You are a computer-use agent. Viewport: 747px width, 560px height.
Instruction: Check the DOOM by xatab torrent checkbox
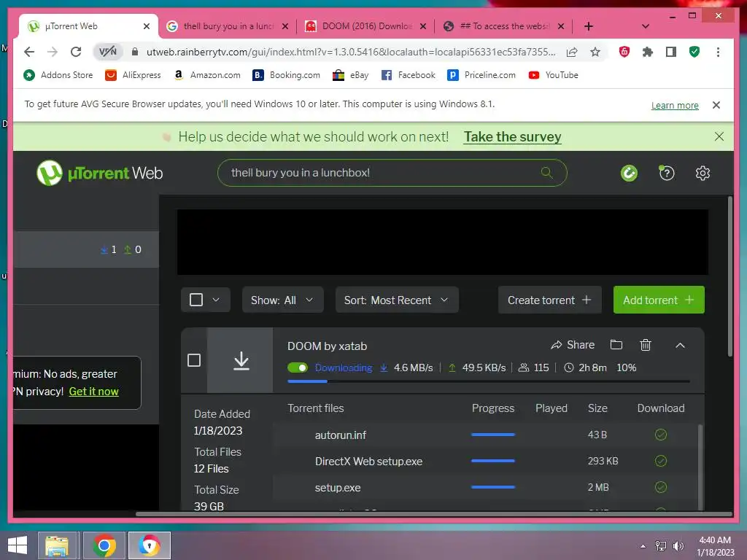[x=194, y=360]
